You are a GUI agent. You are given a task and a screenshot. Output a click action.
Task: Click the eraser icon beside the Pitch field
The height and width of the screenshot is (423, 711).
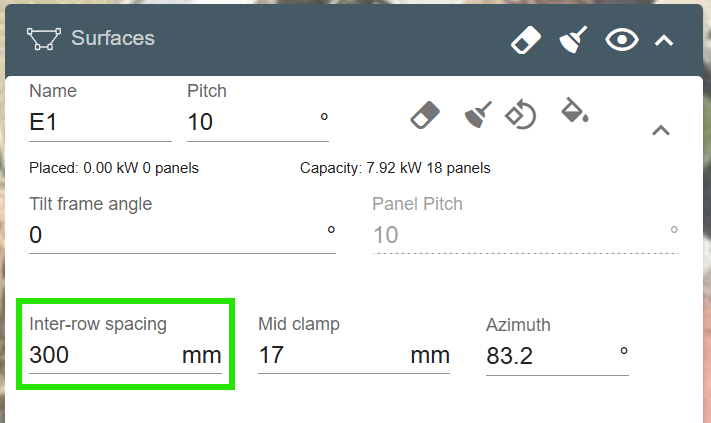click(x=425, y=114)
